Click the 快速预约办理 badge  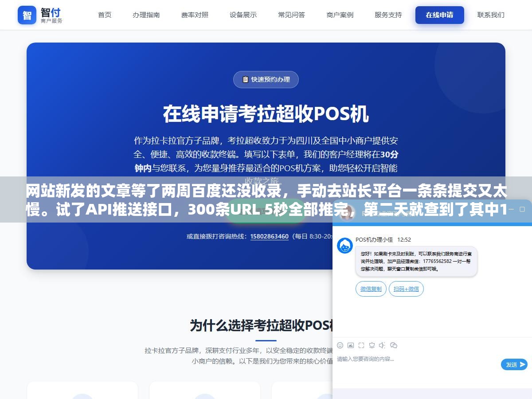pyautogui.click(x=266, y=79)
